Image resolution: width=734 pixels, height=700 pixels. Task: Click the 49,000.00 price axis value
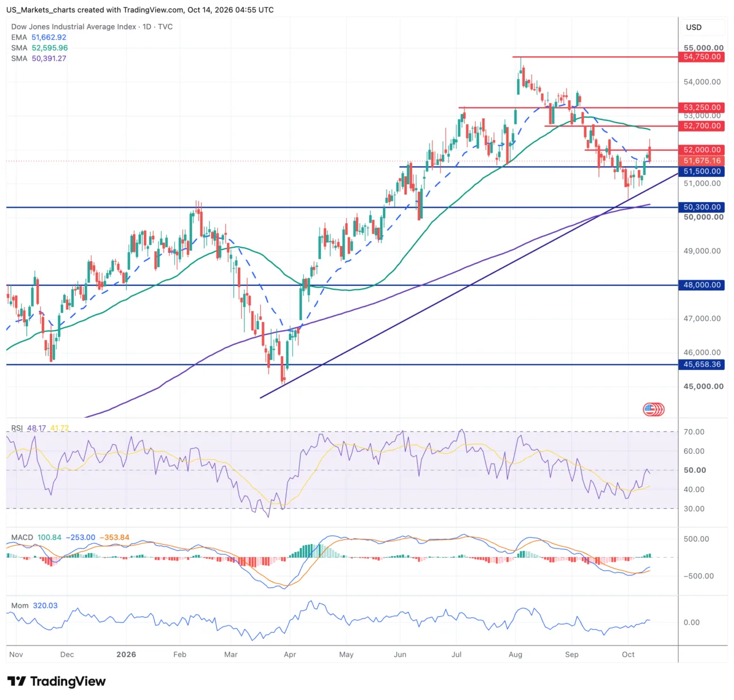[x=702, y=251]
